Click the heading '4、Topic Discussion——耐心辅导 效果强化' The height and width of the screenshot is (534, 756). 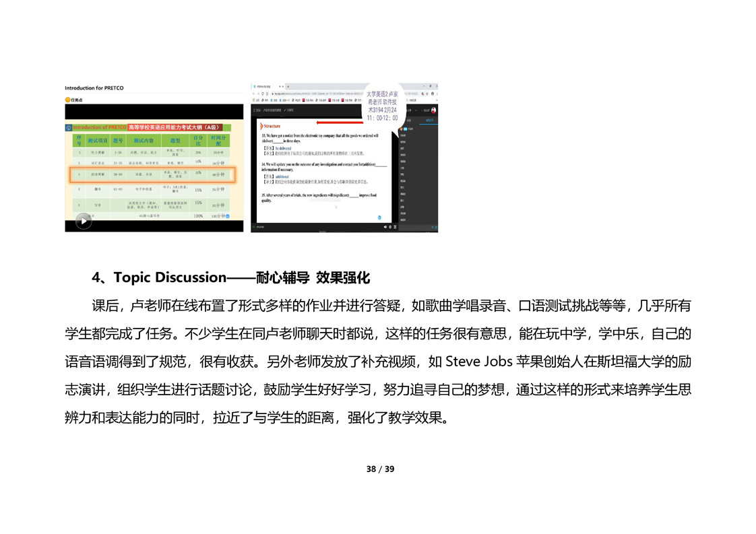coord(230,277)
